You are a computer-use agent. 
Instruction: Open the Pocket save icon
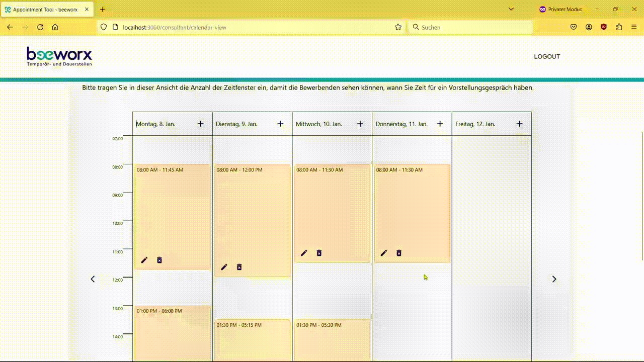(x=574, y=27)
